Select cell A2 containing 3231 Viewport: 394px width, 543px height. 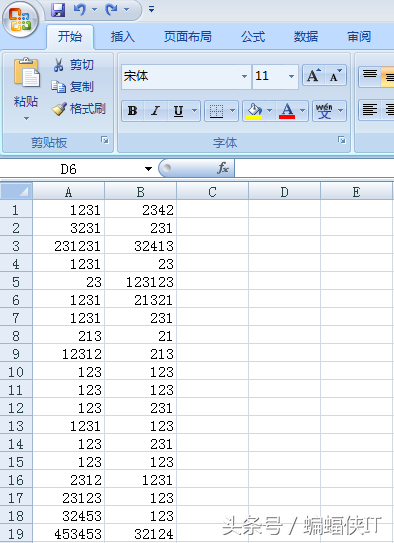tap(69, 228)
